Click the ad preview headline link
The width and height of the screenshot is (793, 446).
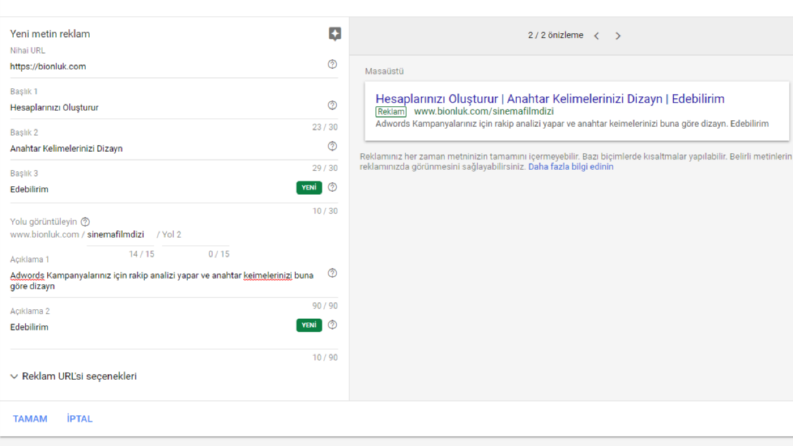[550, 99]
